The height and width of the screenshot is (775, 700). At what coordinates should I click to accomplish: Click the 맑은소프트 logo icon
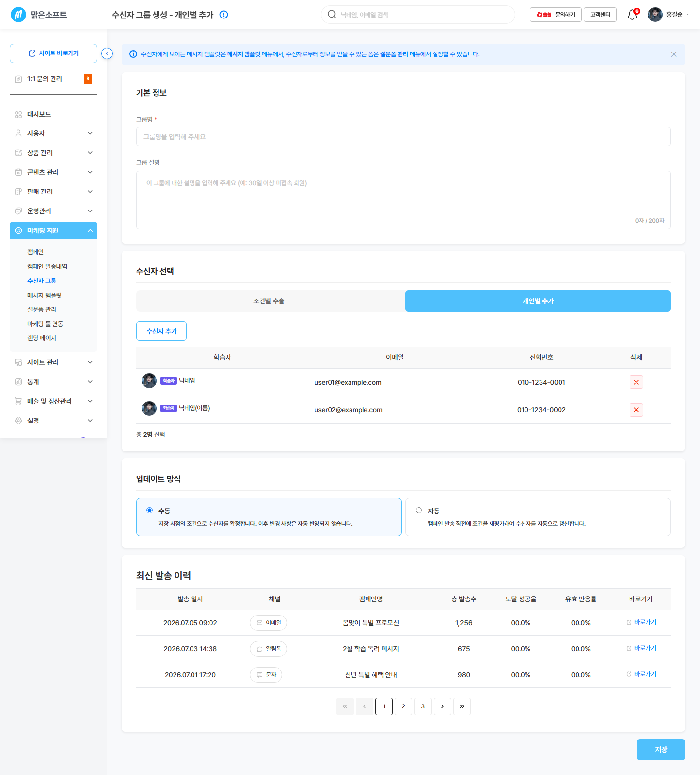click(18, 15)
